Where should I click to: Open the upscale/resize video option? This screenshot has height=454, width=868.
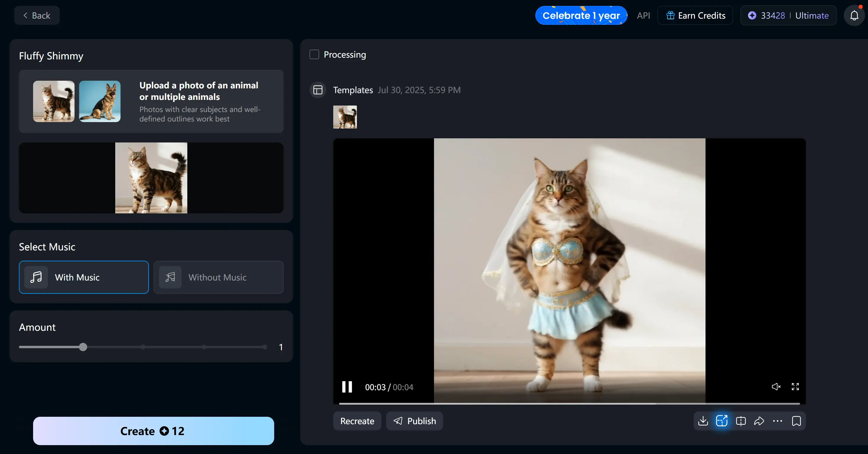click(x=721, y=421)
